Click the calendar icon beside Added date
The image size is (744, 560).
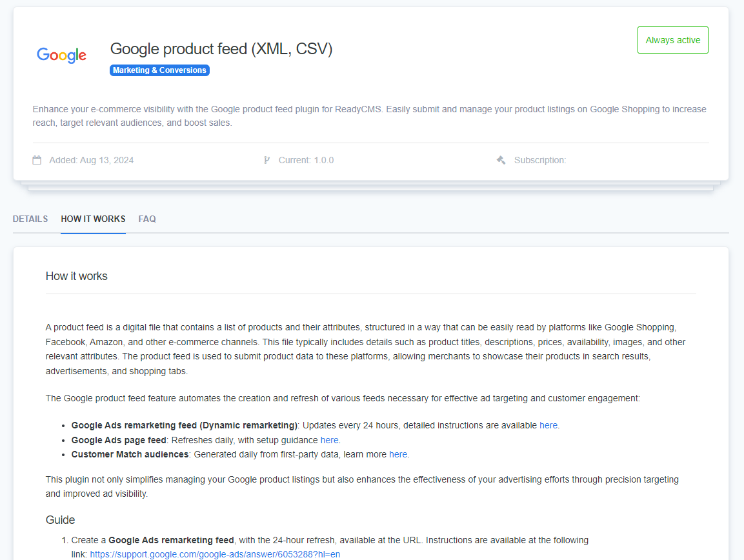point(37,160)
